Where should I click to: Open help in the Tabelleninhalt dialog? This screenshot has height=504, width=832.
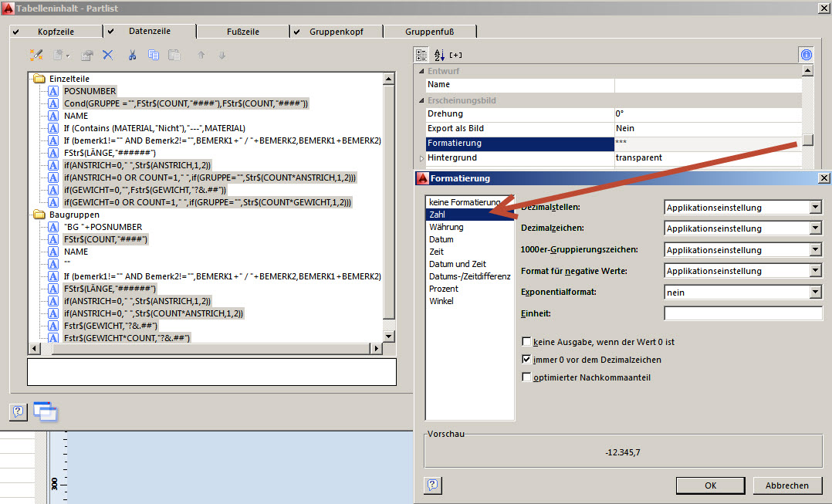(x=18, y=411)
